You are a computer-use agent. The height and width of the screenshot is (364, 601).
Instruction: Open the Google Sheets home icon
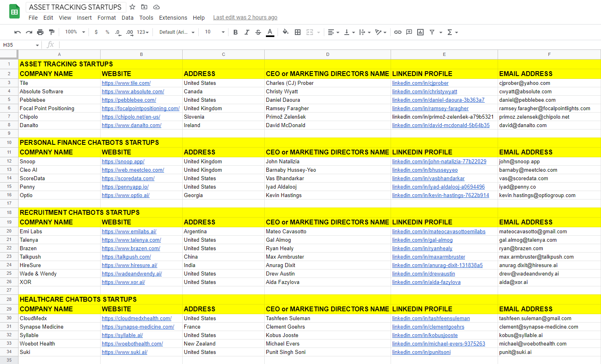pyautogui.click(x=14, y=12)
